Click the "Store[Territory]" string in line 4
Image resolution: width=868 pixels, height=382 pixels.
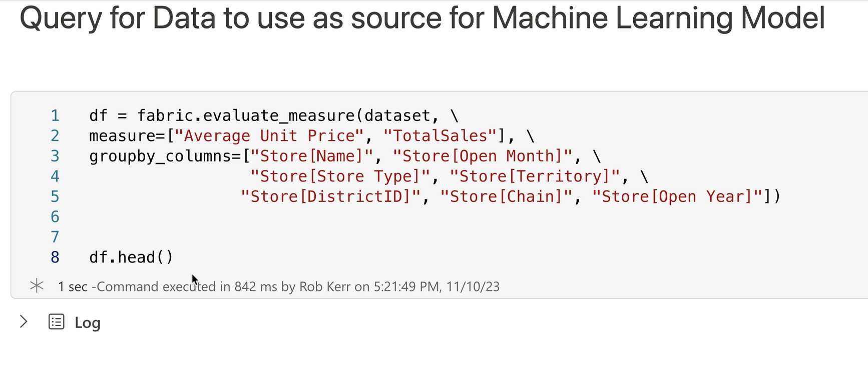(x=535, y=176)
